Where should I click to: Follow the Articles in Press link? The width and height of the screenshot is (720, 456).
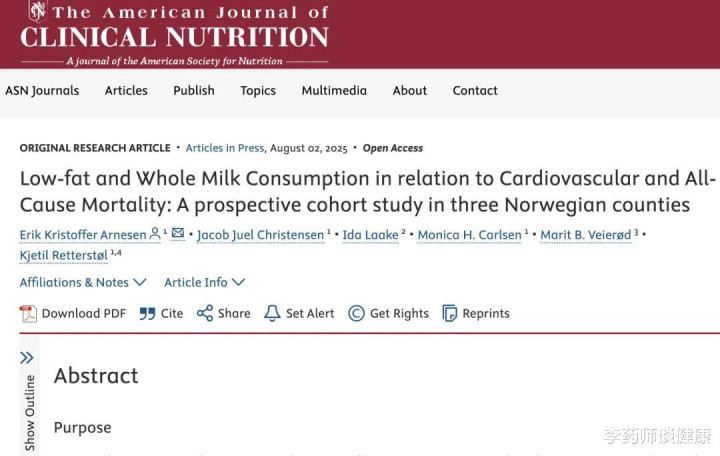(x=225, y=148)
